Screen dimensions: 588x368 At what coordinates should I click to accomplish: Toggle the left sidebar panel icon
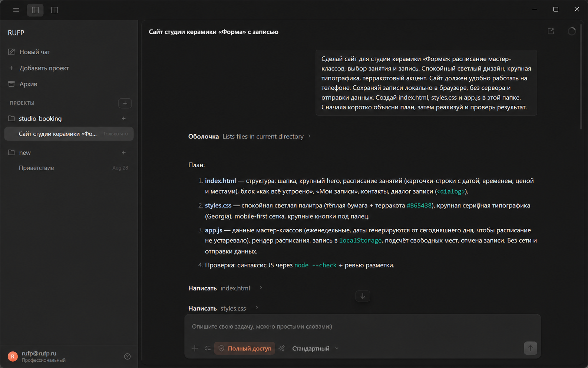click(x=35, y=10)
